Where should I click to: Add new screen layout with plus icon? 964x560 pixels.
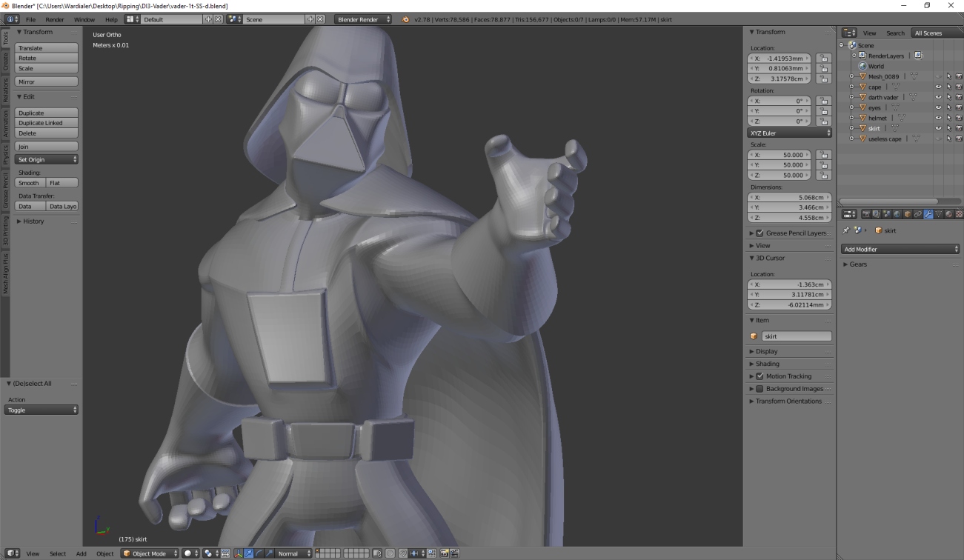click(208, 19)
